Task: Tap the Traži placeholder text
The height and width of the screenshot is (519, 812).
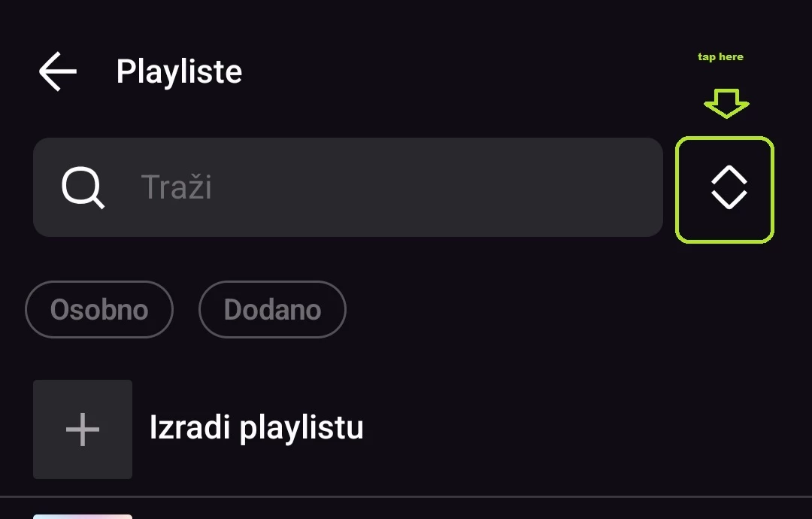Action: click(177, 187)
